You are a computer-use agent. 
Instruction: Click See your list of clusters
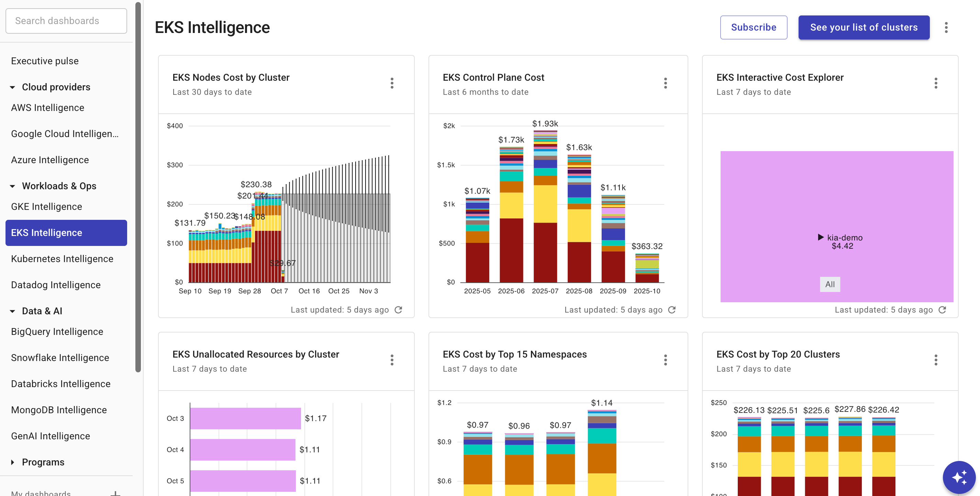(864, 27)
